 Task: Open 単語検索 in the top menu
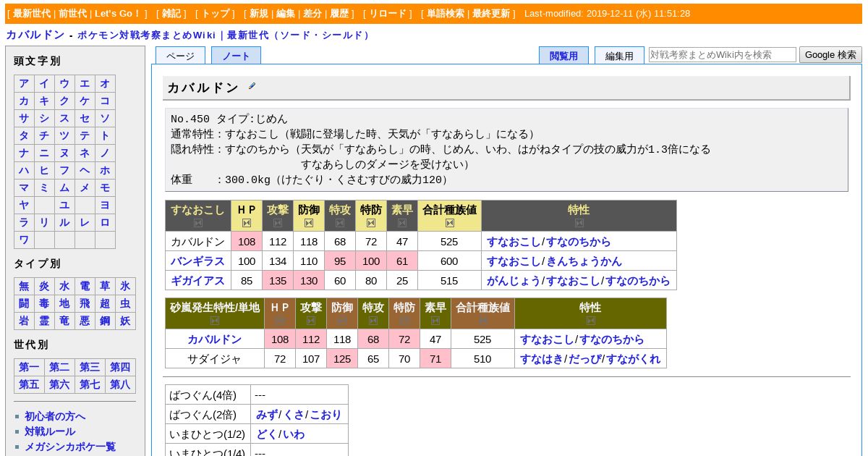446,14
